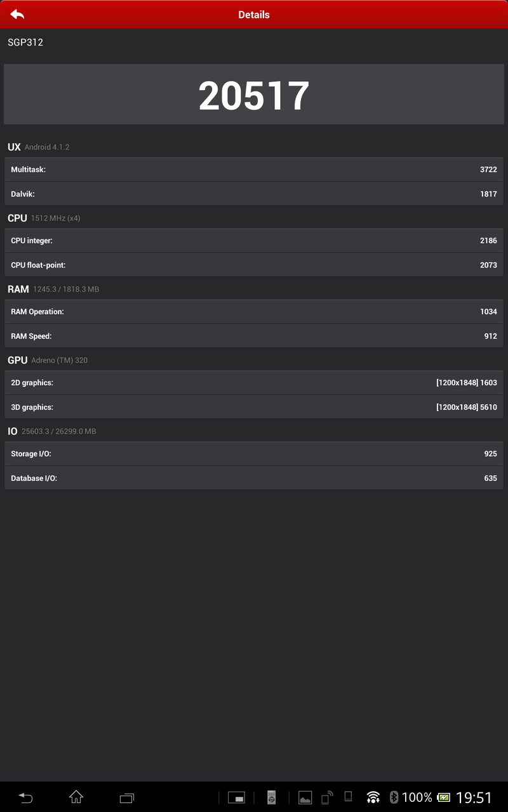Tap the picture notification icon

click(305, 797)
